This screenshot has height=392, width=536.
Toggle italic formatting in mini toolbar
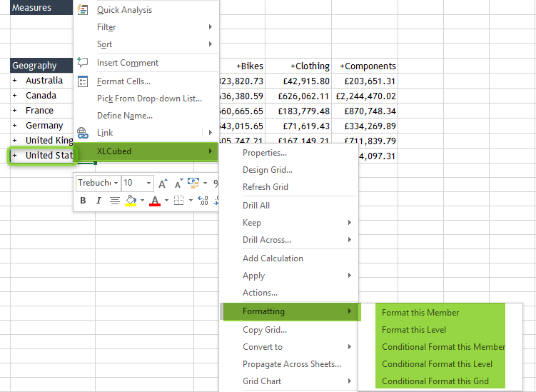[98, 201]
